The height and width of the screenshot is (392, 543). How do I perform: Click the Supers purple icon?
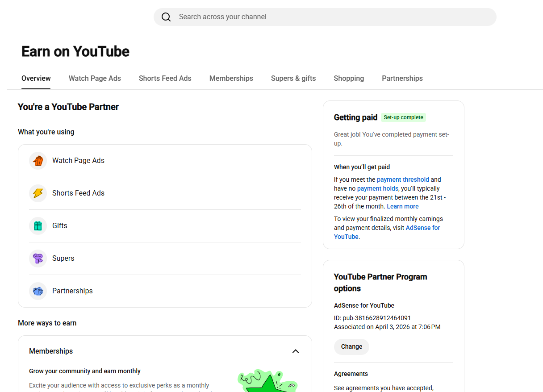[38, 259]
